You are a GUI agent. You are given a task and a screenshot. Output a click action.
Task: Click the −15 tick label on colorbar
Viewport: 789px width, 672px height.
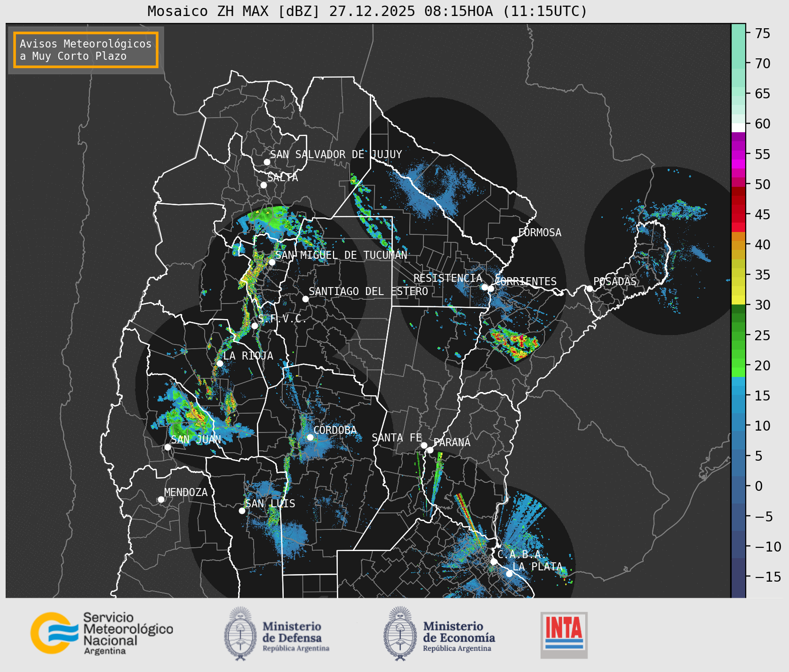coord(767,576)
